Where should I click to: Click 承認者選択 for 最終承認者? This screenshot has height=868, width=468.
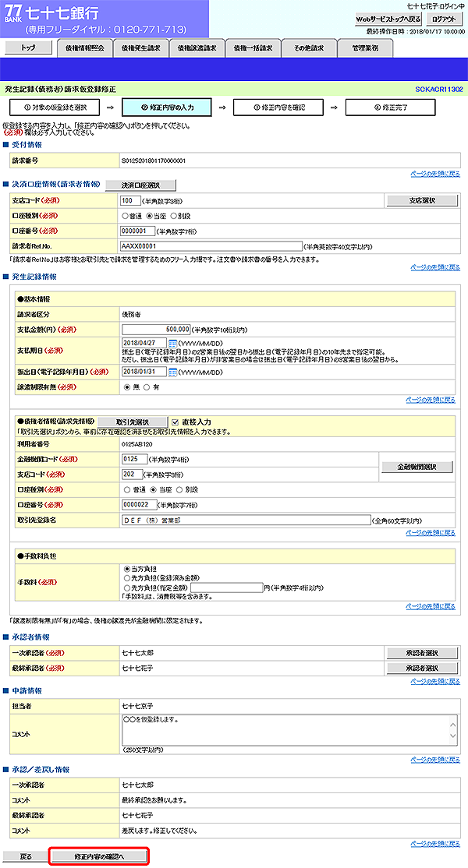(422, 669)
